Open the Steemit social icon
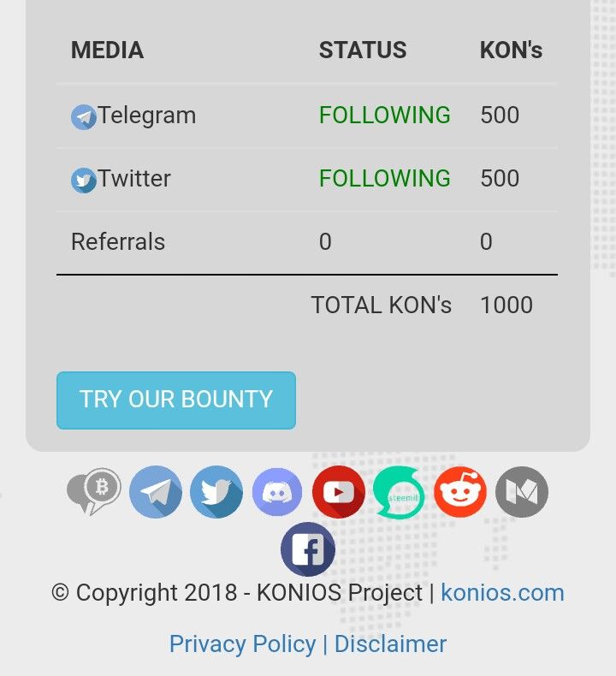 click(399, 492)
